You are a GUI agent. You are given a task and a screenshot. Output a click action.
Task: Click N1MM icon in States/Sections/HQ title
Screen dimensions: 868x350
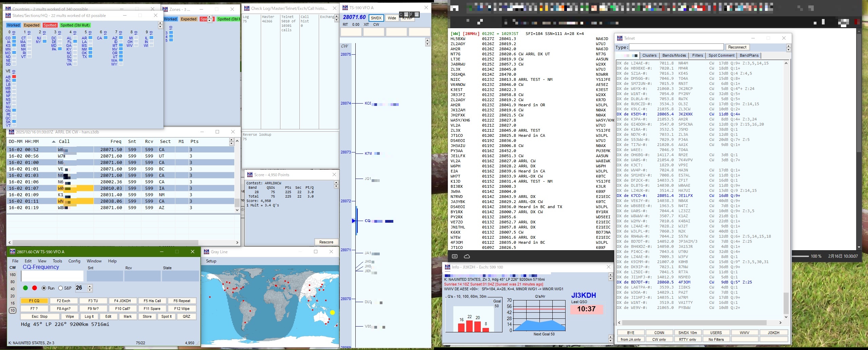pyautogui.click(x=8, y=16)
